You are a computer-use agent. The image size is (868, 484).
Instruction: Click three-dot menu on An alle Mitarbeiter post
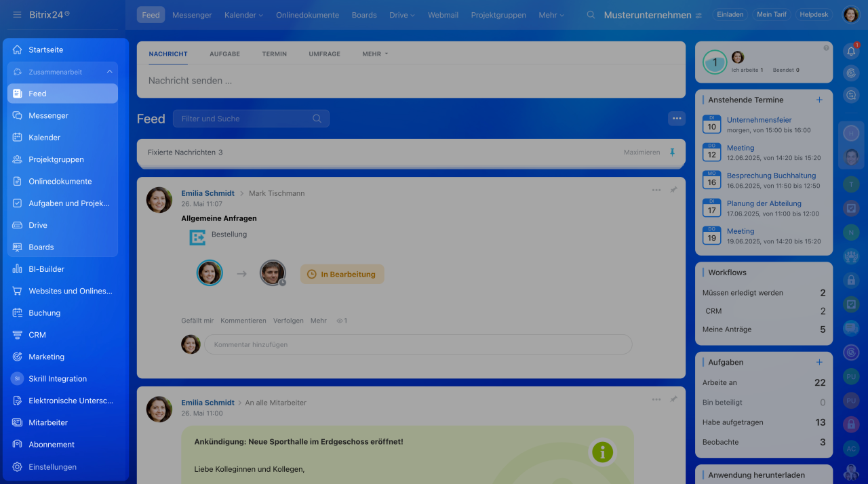(x=656, y=399)
